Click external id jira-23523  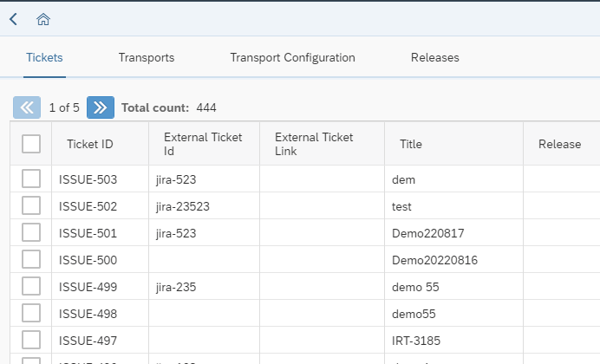click(x=183, y=207)
